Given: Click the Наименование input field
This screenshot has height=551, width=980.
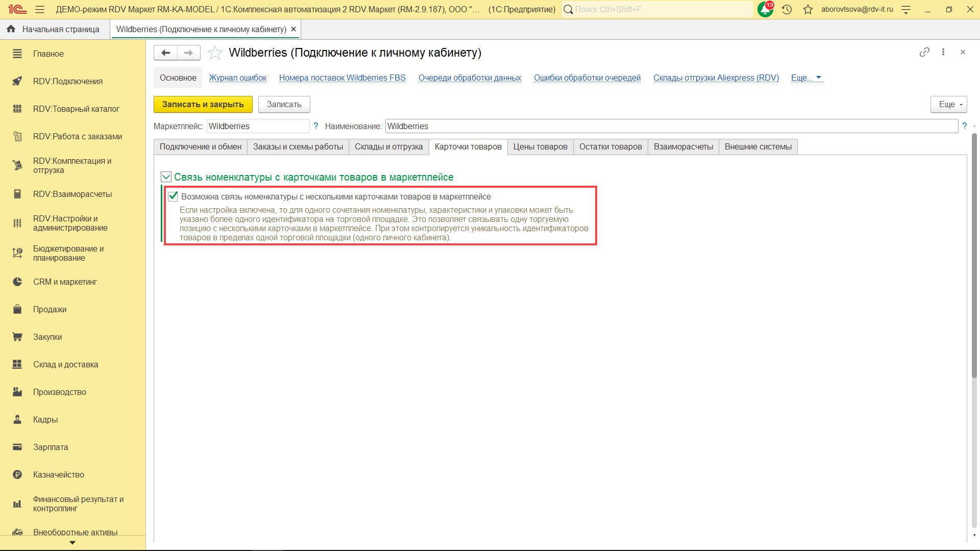Looking at the screenshot, I should pos(671,126).
